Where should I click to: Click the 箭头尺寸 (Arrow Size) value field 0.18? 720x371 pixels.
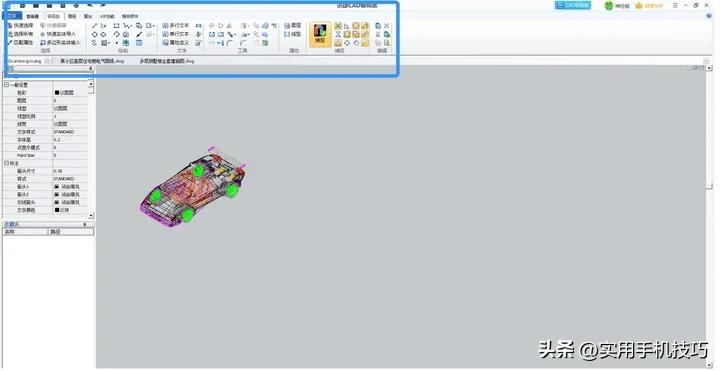pyautogui.click(x=70, y=171)
